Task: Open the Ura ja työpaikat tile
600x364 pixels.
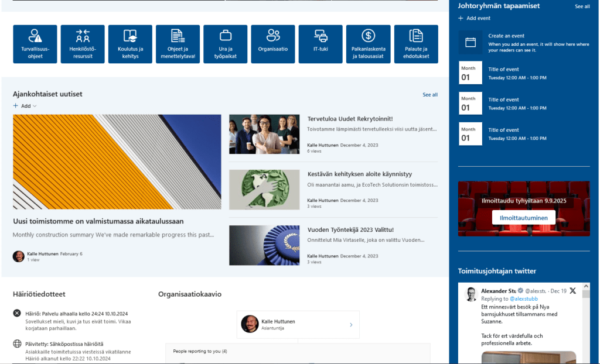Action: (x=225, y=44)
